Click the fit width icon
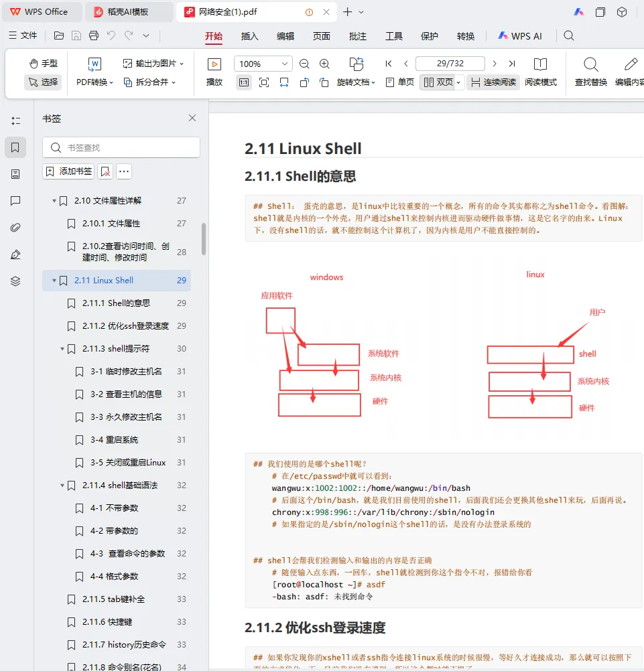 coord(284,82)
